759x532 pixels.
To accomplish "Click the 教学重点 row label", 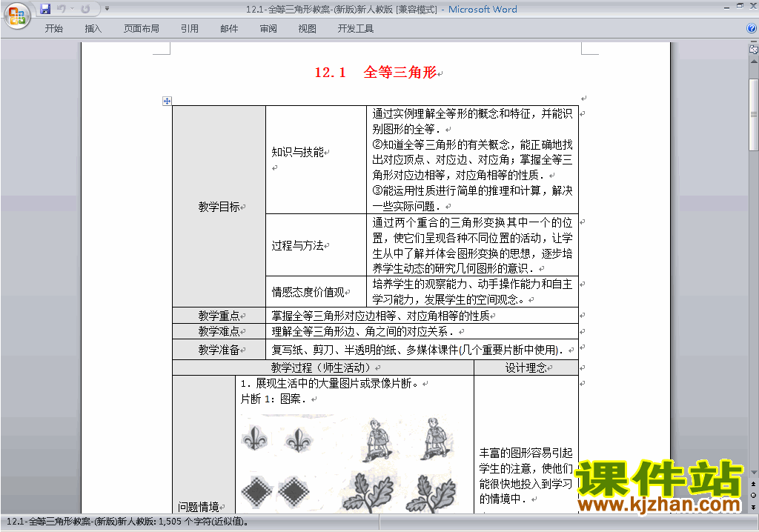I will click(219, 316).
